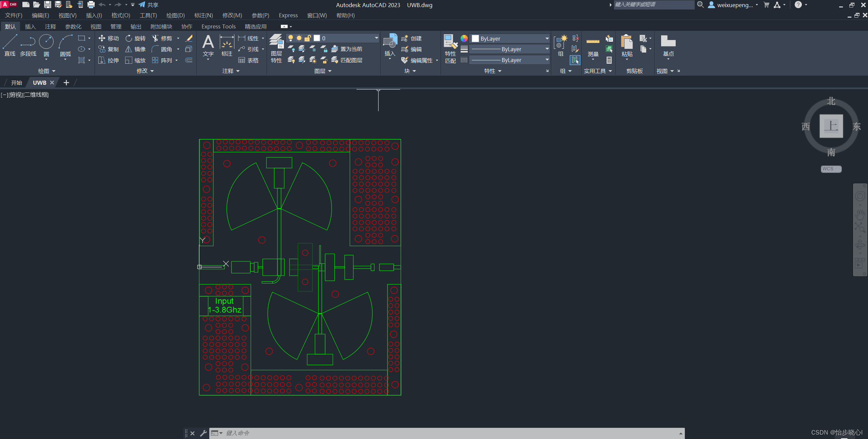
Task: Open the WCS coordinate system dropdown
Action: coord(831,169)
